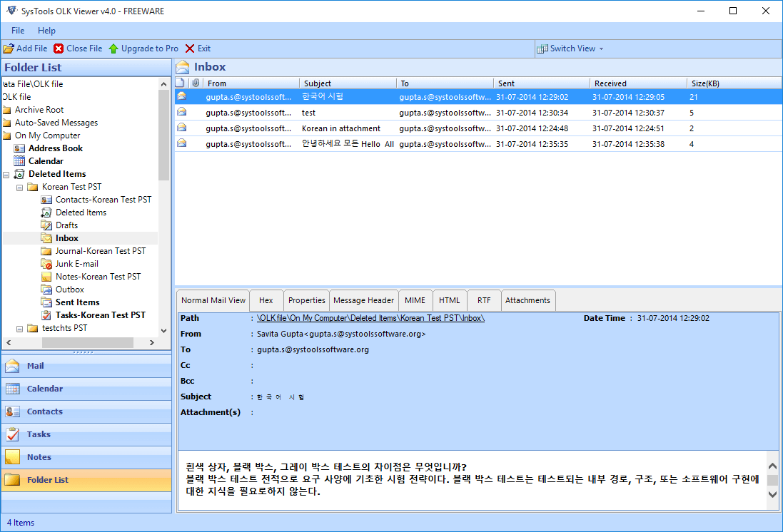Click the Contacts-Korean Test PST icon
The image size is (783, 532).
click(x=46, y=200)
